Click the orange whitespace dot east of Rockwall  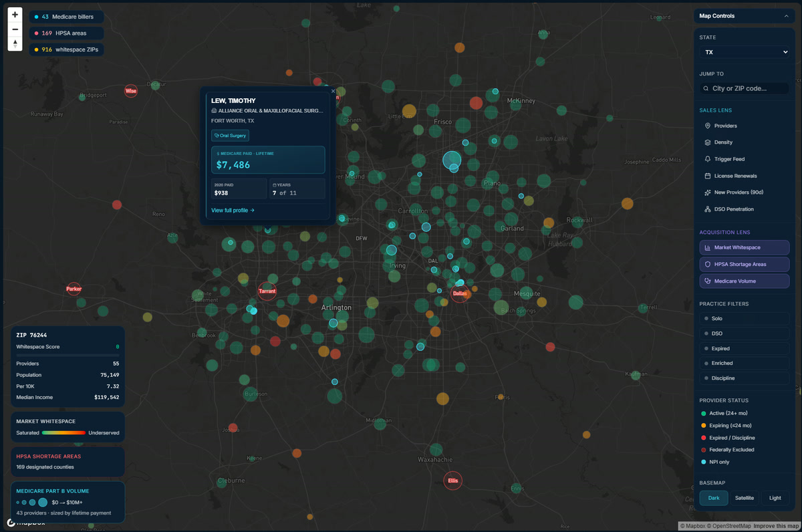click(x=627, y=203)
